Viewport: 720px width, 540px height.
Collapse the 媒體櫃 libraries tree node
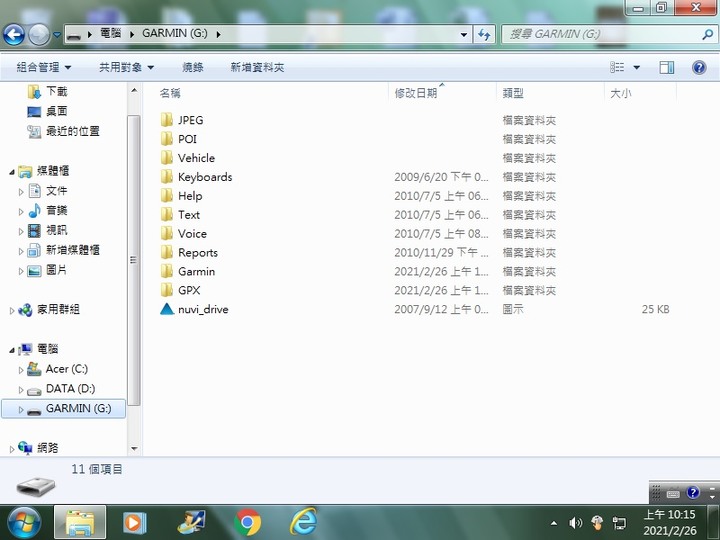click(x=12, y=172)
